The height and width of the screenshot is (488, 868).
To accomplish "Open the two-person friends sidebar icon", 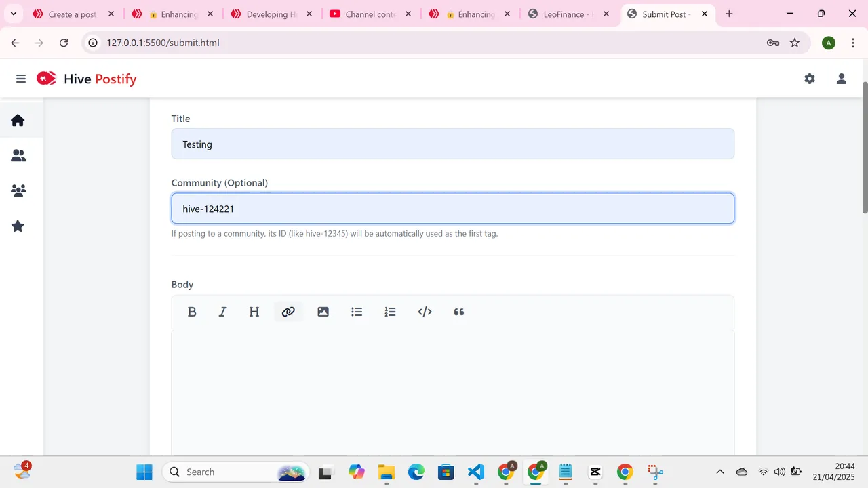I will (18, 156).
